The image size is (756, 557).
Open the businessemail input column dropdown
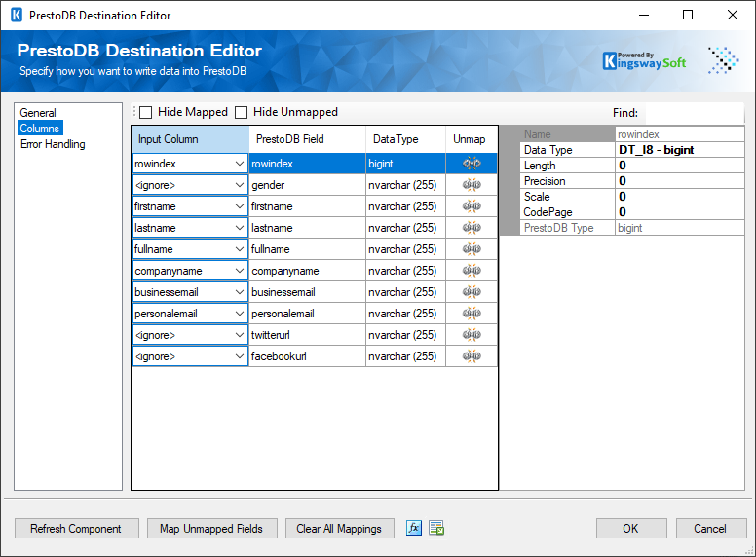pyautogui.click(x=239, y=292)
